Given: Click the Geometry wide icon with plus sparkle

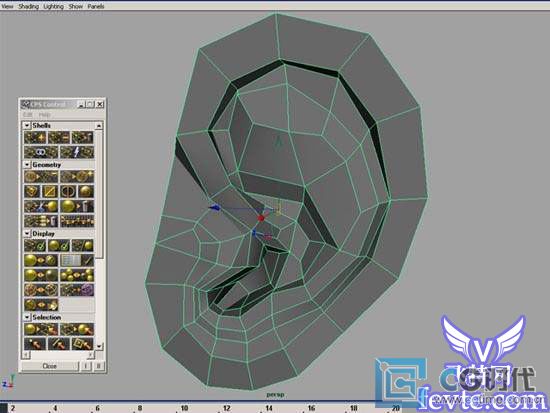Looking at the screenshot, I should pos(77,176).
